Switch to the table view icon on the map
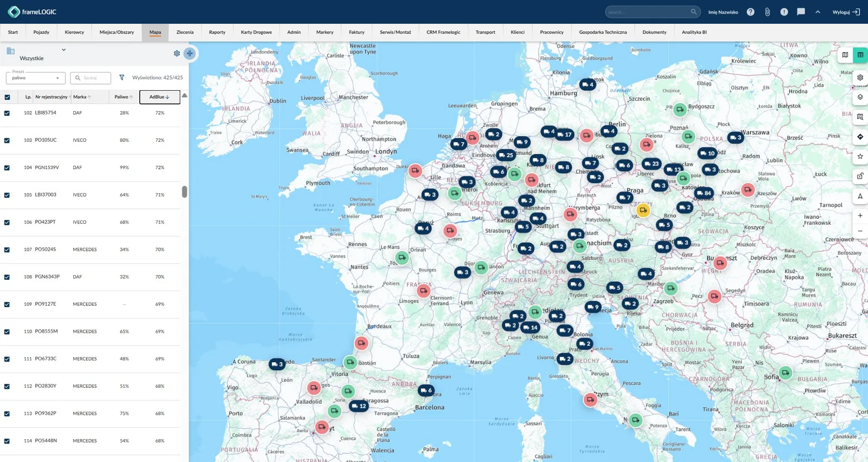 click(860, 55)
